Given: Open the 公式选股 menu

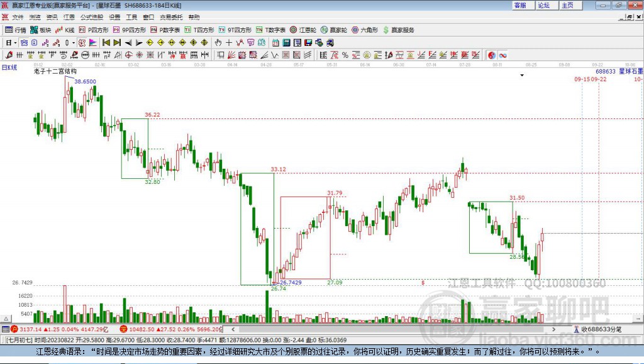Looking at the screenshot, I should point(92,17).
